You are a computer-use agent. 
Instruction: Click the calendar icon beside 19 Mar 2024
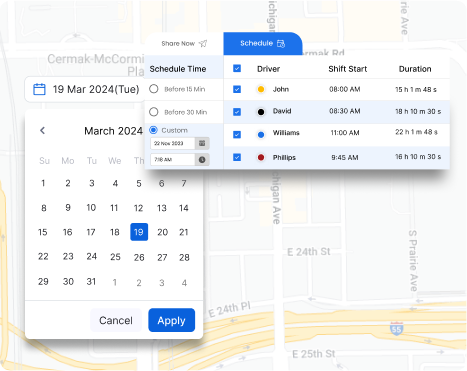(39, 89)
